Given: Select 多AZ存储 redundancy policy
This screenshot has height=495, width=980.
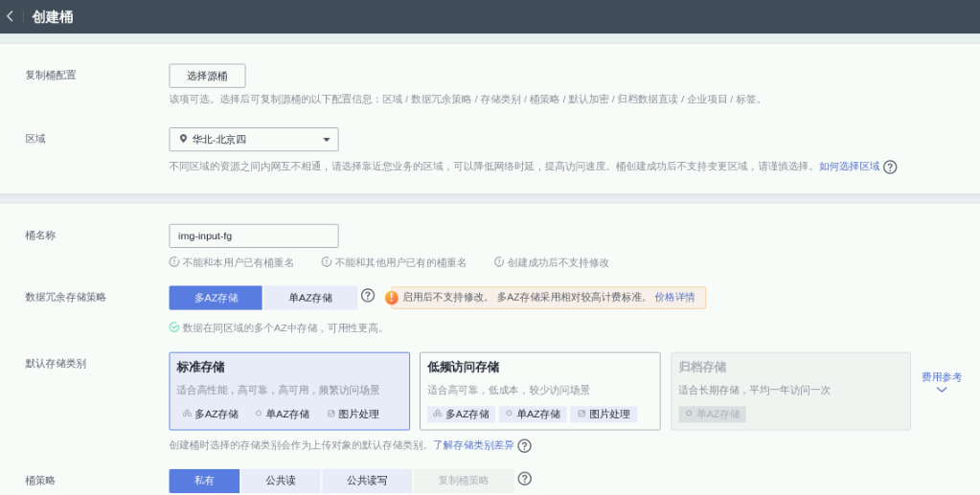Looking at the screenshot, I should [x=216, y=298].
